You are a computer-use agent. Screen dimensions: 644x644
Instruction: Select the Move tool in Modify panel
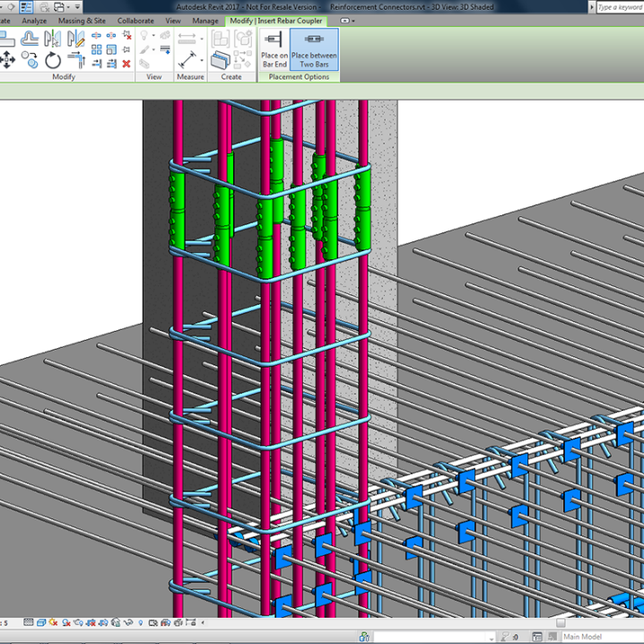pos(7,60)
